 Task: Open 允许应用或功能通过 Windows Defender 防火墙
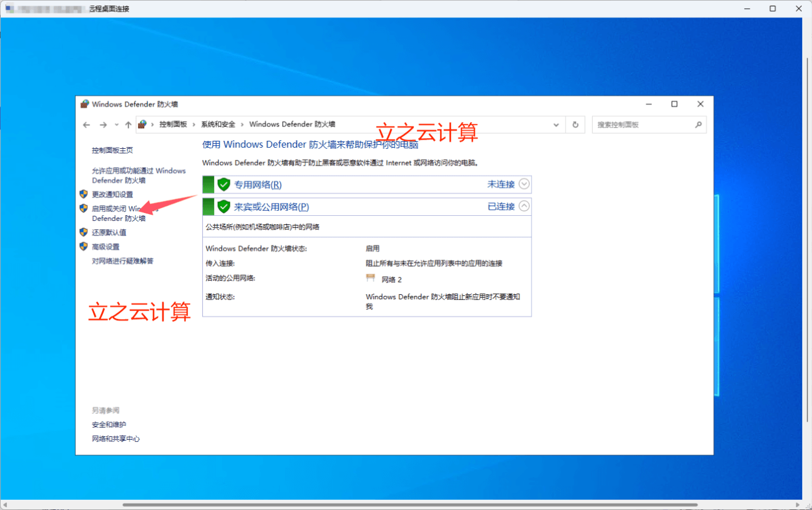pos(139,175)
